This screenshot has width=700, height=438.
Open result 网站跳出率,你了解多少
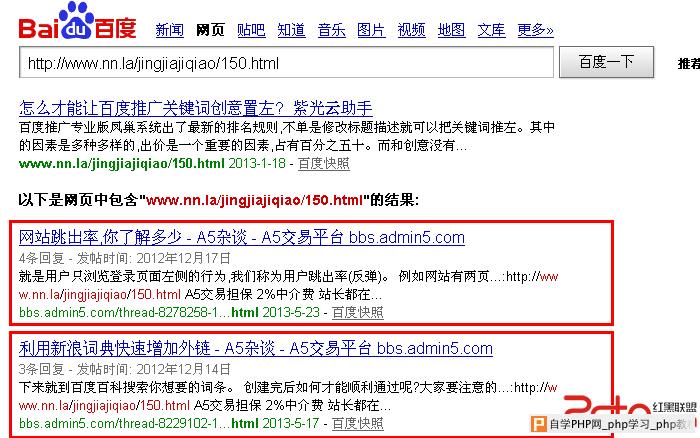coord(242,237)
